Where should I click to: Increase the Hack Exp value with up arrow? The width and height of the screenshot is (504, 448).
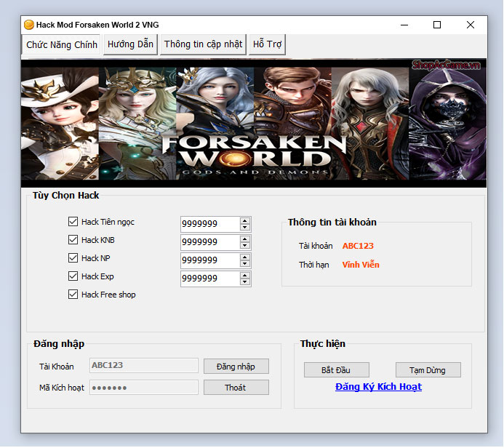245,276
